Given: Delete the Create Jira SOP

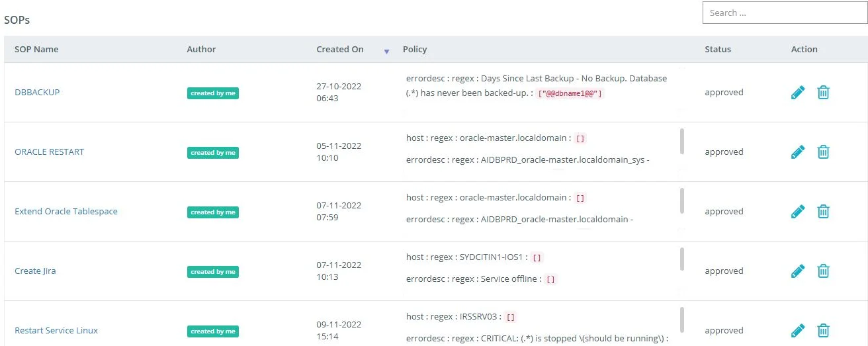Looking at the screenshot, I should [823, 271].
